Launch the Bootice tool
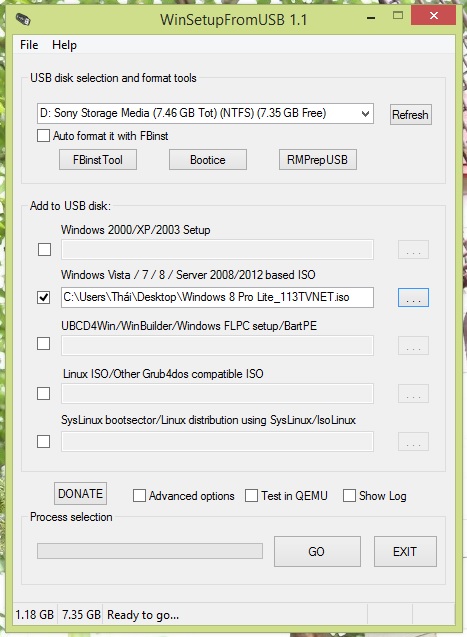 click(x=208, y=160)
